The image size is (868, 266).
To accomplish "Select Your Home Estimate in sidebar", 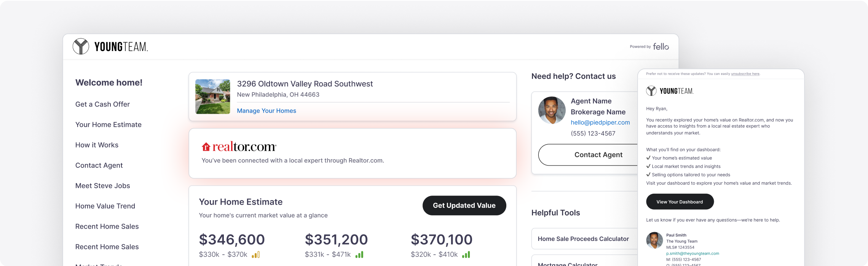I will pos(108,125).
